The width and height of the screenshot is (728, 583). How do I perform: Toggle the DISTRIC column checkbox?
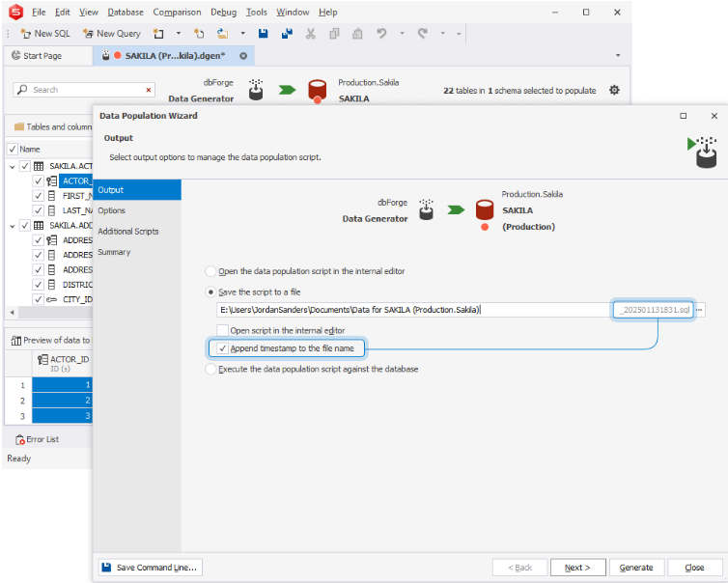click(39, 285)
